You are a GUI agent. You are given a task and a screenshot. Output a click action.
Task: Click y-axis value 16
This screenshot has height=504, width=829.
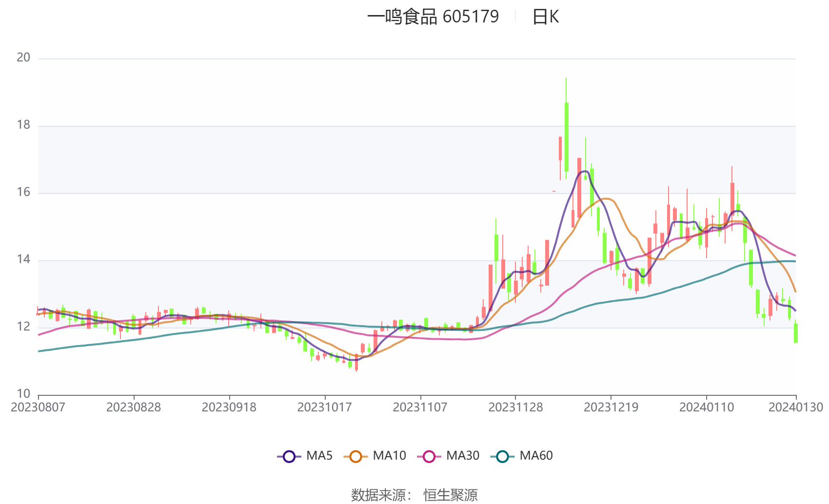point(23,192)
